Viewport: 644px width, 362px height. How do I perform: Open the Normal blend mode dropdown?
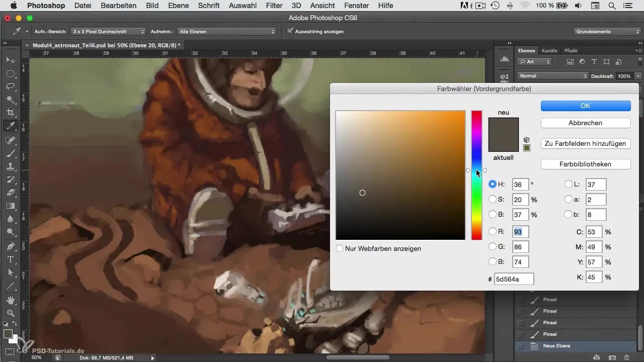pyautogui.click(x=552, y=76)
